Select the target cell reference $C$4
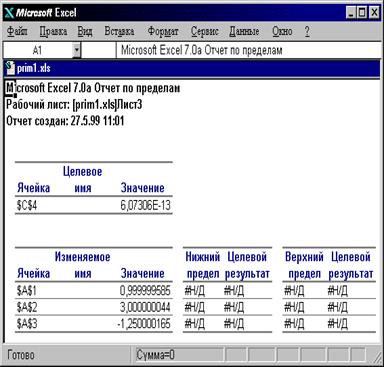This screenshot has width=384, height=367. pyautogui.click(x=27, y=205)
